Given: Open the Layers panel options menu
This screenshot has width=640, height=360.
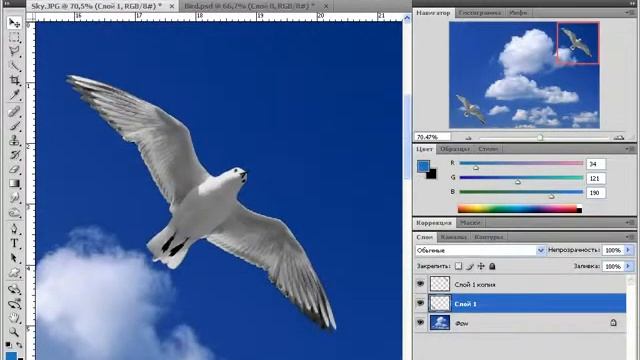Looking at the screenshot, I should (630, 237).
